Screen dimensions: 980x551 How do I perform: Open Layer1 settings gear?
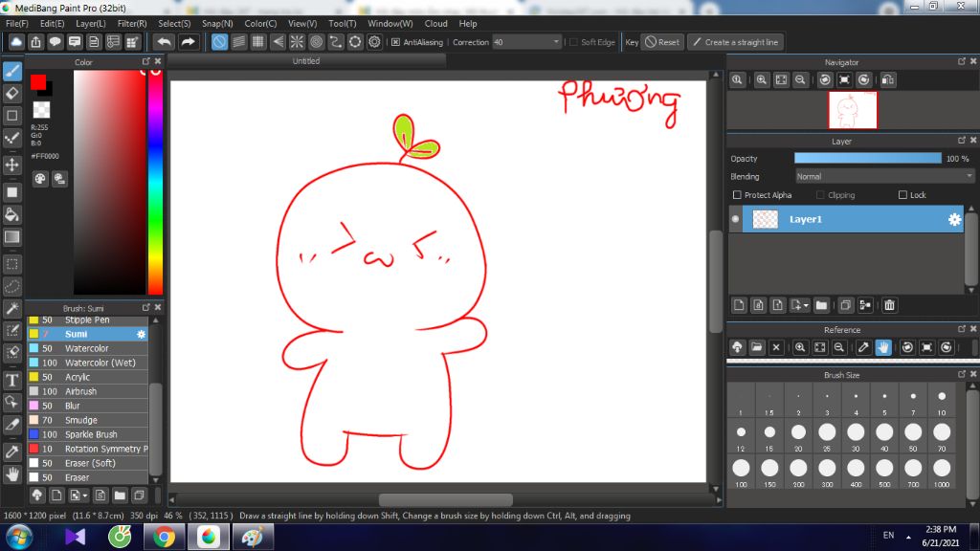click(954, 219)
